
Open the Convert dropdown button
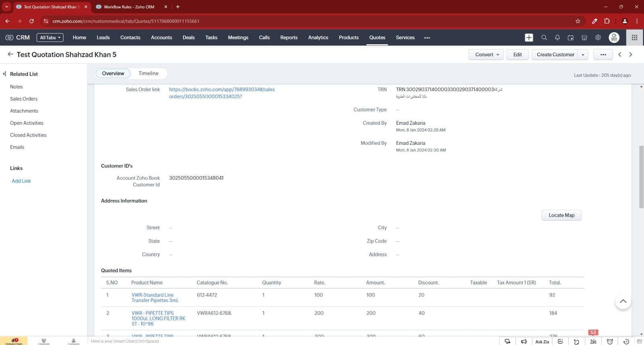point(486,54)
